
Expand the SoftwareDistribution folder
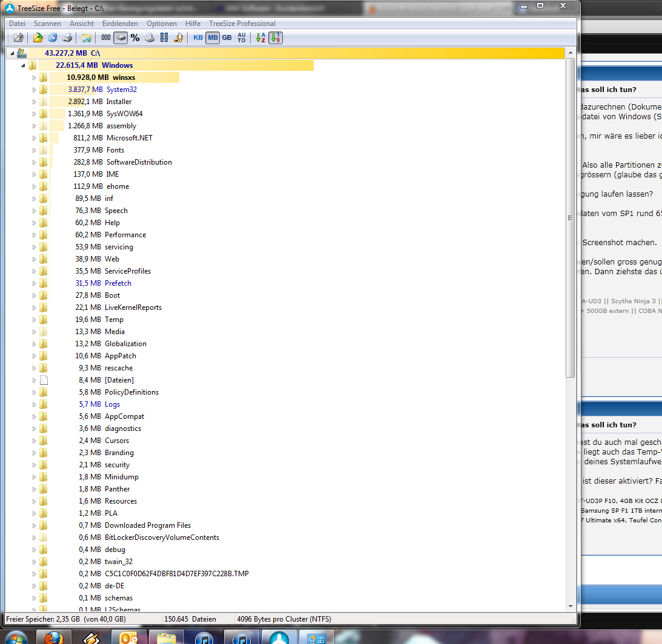coord(34,162)
